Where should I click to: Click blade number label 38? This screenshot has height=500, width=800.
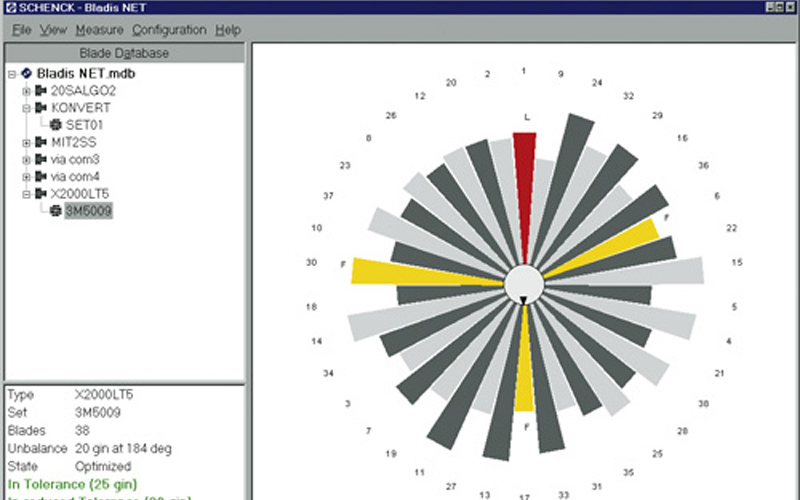point(704,404)
